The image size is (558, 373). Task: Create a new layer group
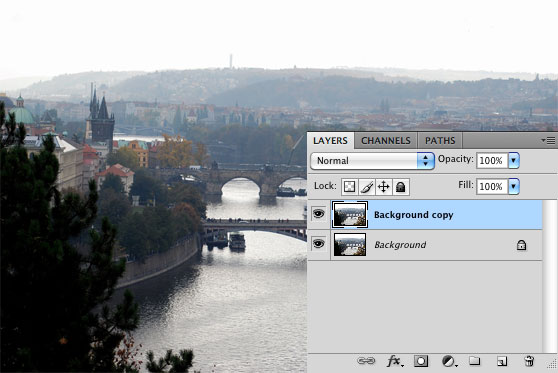click(474, 361)
